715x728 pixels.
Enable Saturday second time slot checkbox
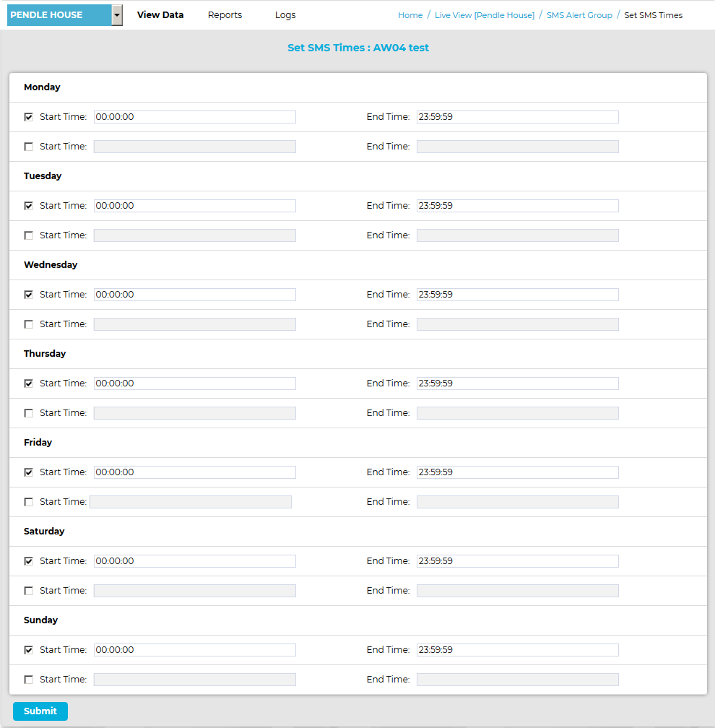coord(29,591)
